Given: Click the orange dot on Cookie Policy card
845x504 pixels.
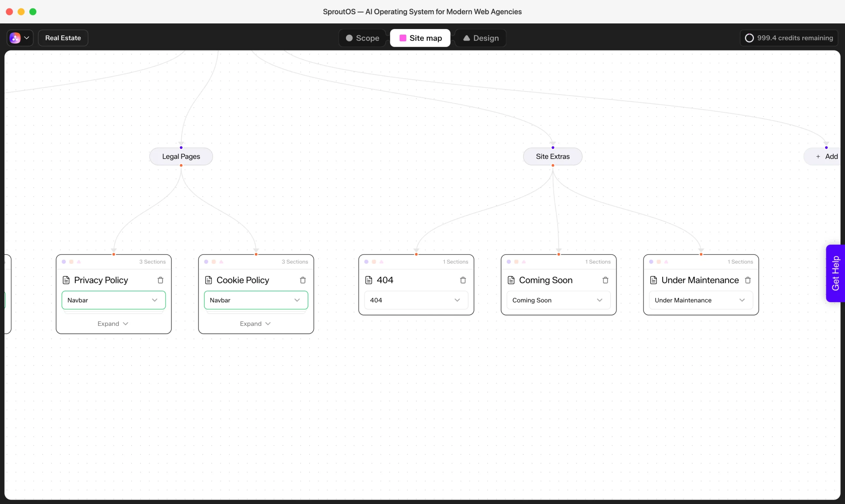Looking at the screenshot, I should point(214,262).
